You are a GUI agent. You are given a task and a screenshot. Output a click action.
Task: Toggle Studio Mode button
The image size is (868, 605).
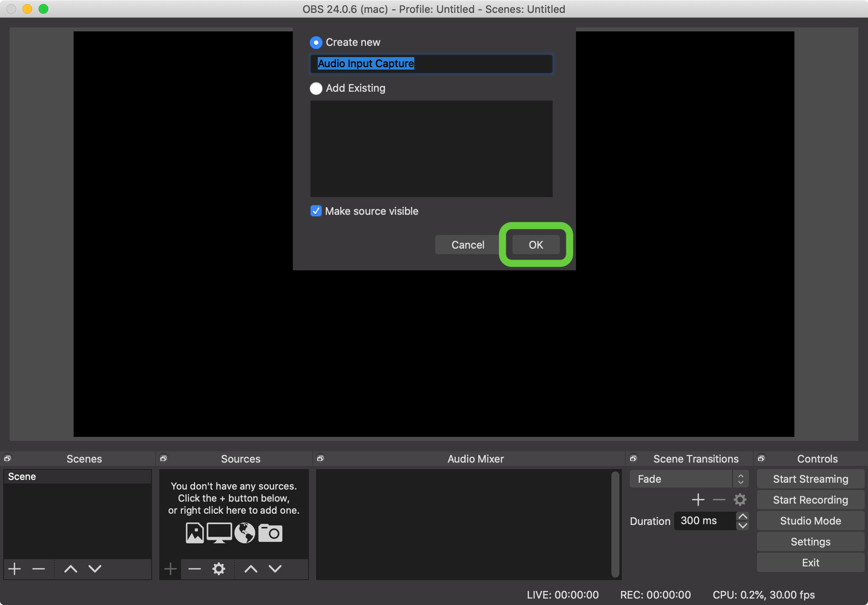coord(810,521)
